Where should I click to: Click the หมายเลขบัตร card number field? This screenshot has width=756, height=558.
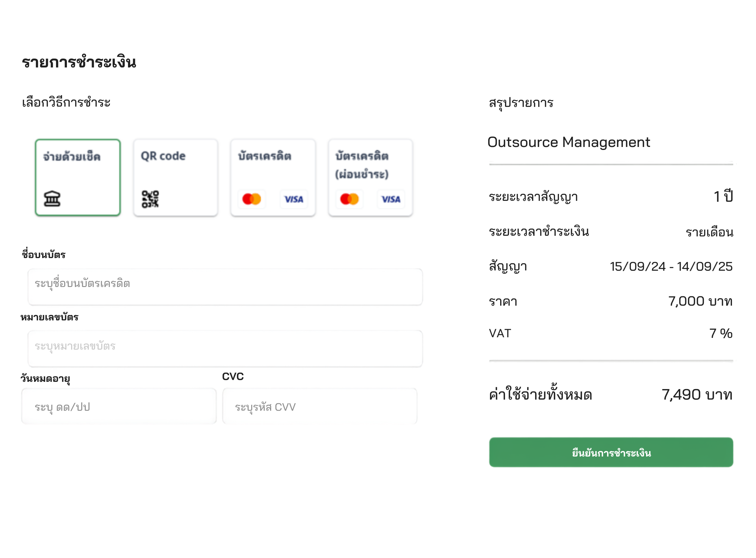click(x=225, y=349)
